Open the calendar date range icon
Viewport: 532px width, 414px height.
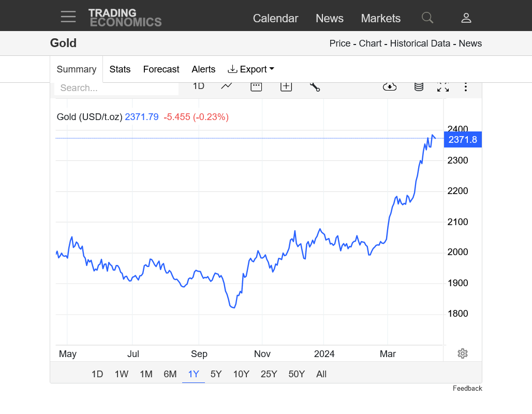pos(256,86)
